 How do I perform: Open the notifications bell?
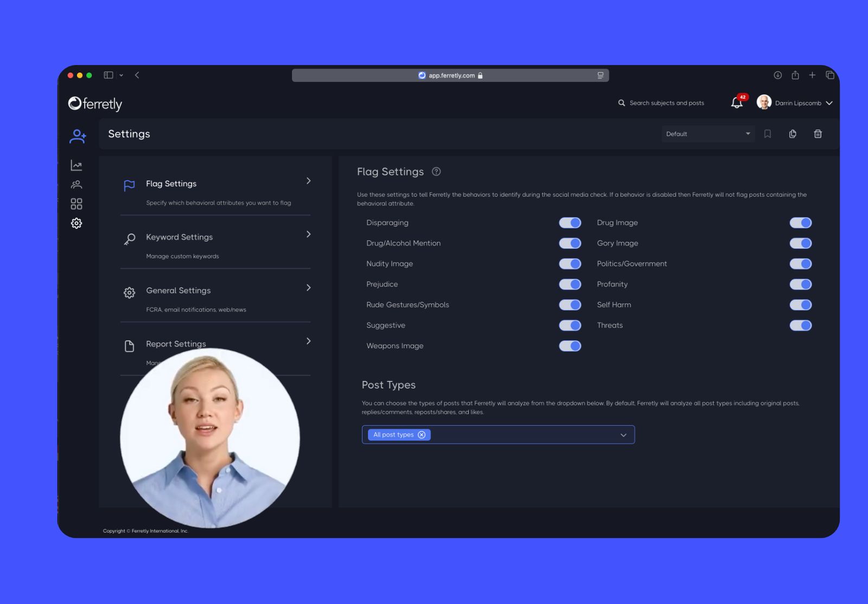[x=736, y=103]
